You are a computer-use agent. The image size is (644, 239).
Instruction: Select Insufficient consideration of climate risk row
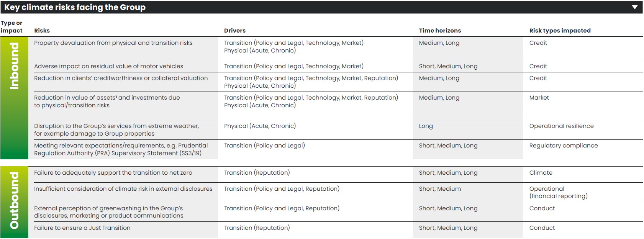coord(123,189)
